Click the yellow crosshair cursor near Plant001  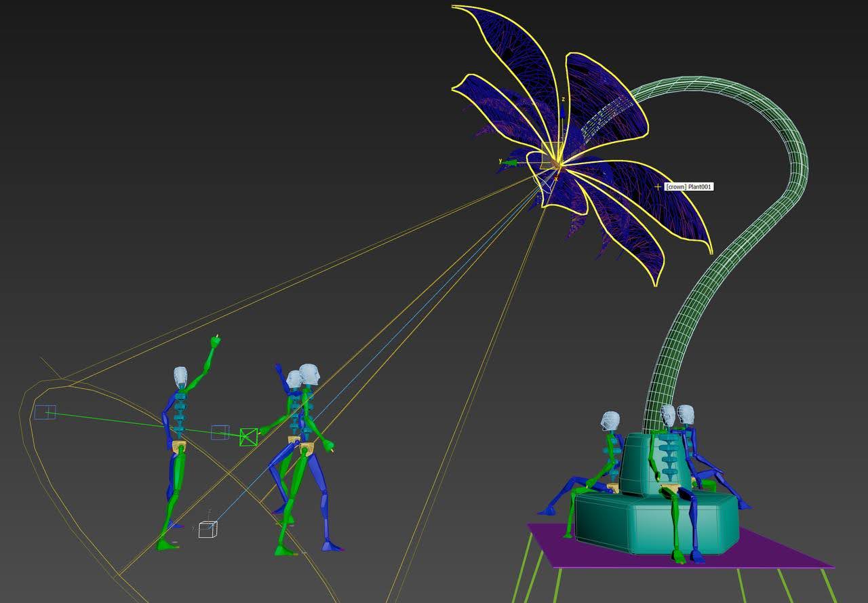[x=658, y=185]
